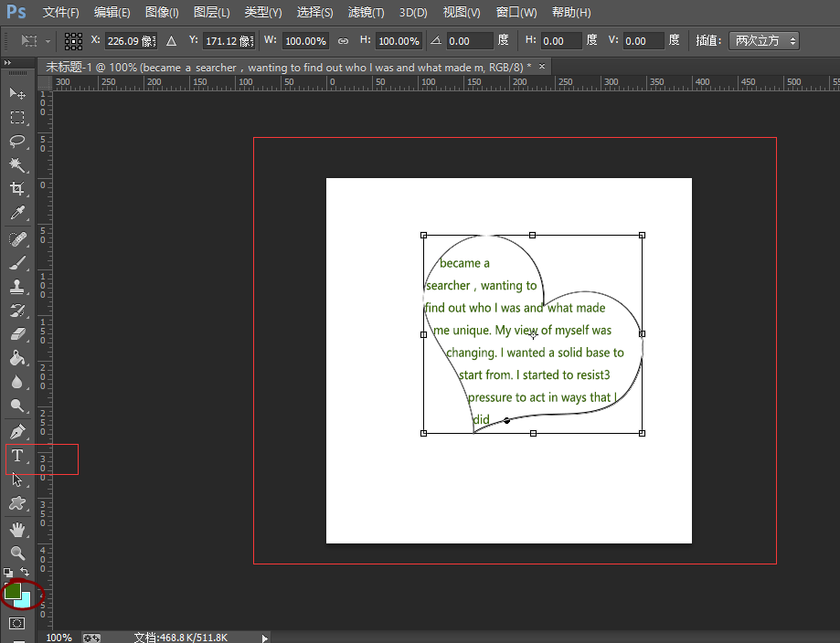840x643 pixels.
Task: Select the Hand tool
Action: tap(16, 529)
